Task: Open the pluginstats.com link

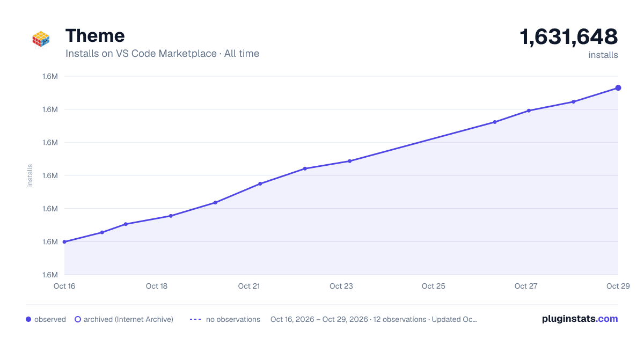Action: click(580, 319)
